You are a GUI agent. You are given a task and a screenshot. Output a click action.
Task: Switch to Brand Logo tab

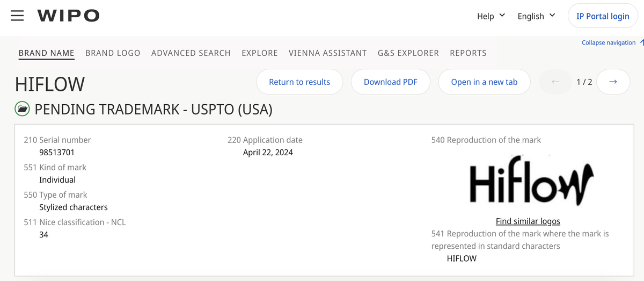(113, 53)
